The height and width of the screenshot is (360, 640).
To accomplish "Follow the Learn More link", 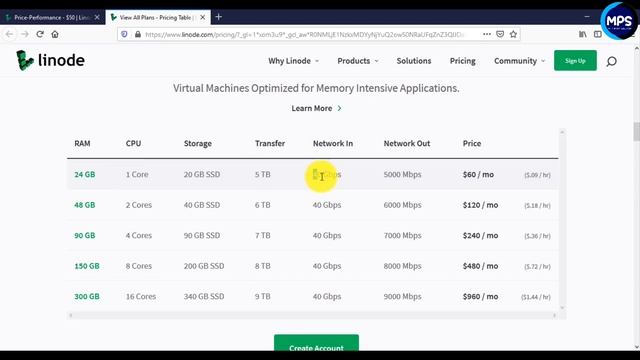I will [x=316, y=108].
